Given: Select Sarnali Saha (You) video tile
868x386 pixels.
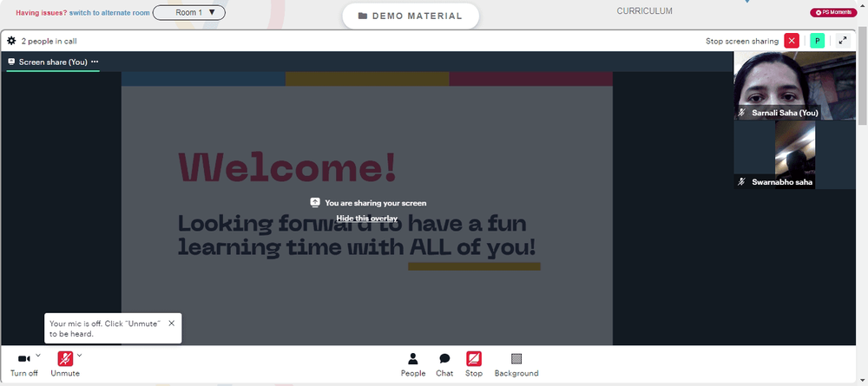Looking at the screenshot, I should coord(794,86).
